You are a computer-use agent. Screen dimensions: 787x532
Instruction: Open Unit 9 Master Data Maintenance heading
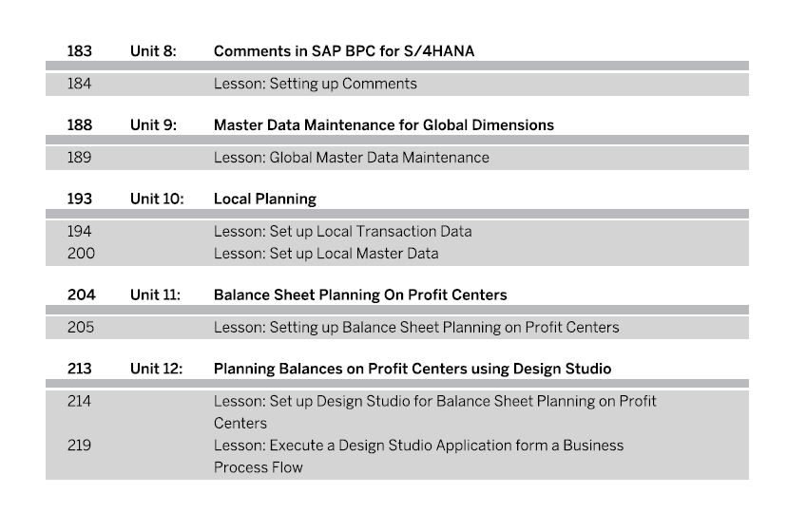384,125
